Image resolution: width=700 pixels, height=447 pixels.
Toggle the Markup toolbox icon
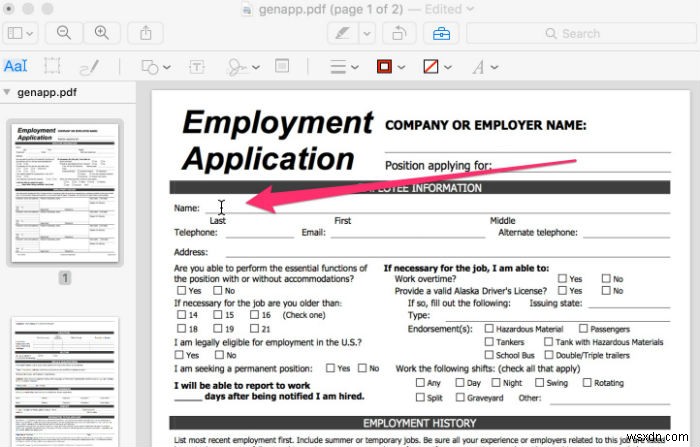point(441,33)
